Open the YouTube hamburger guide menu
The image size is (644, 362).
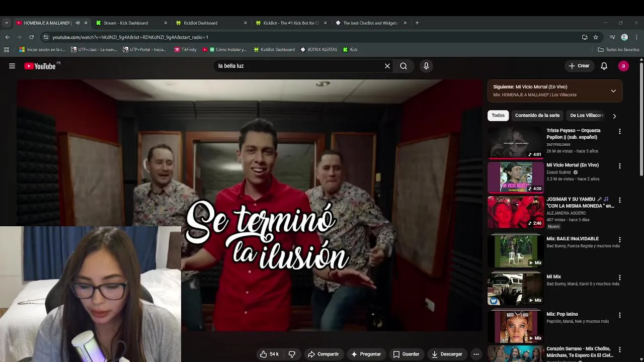[12, 66]
